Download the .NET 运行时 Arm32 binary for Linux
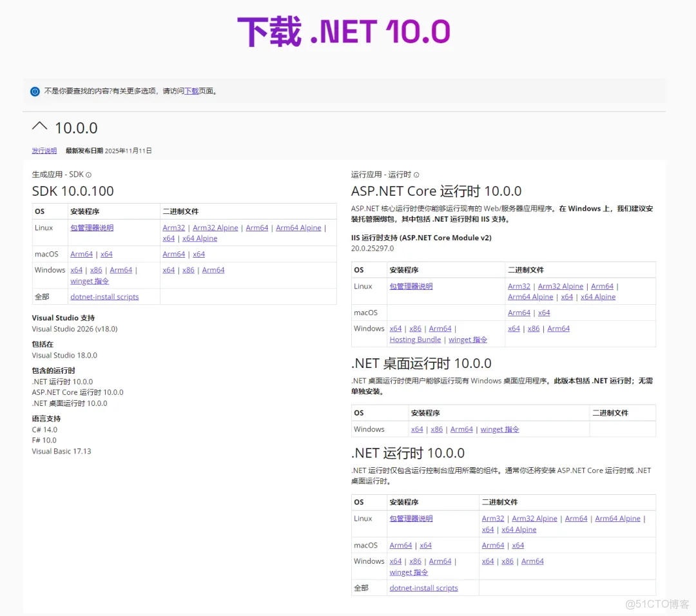696x616 pixels. coord(492,518)
